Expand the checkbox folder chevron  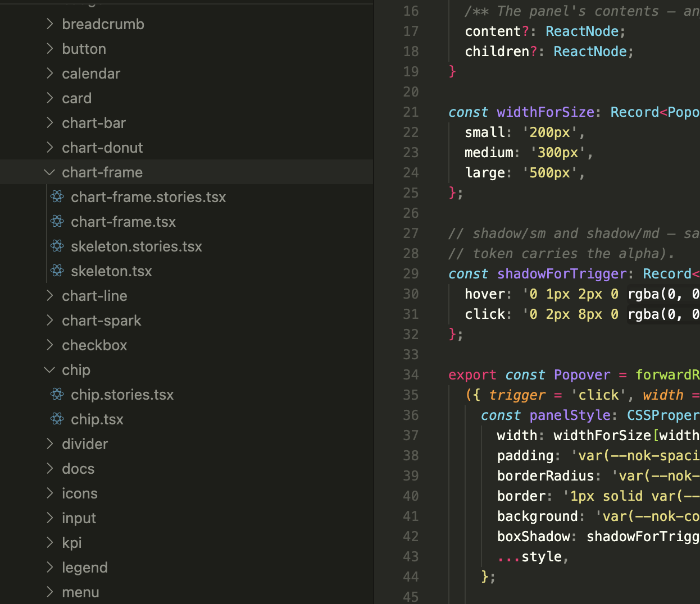pyautogui.click(x=49, y=345)
